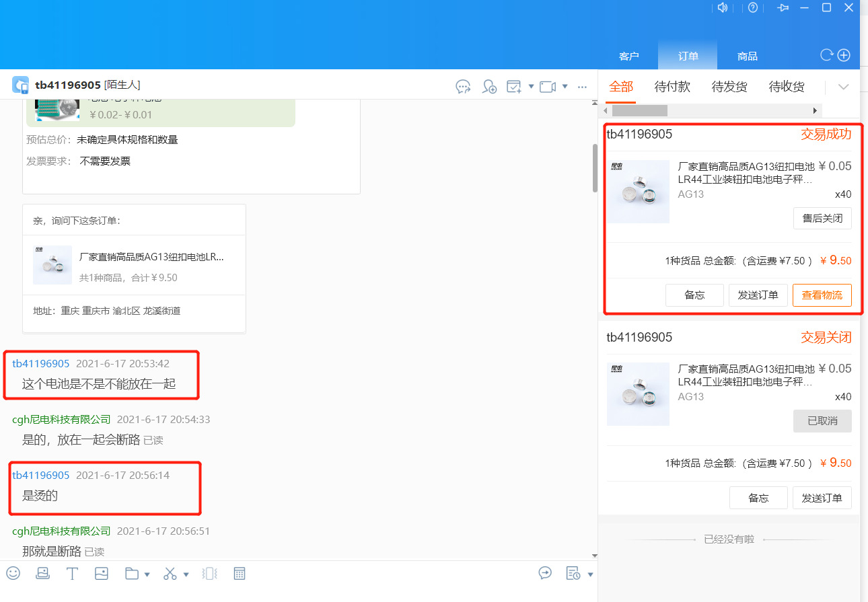Click buyer name above message 这个电池是不是不能放在一起
The image size is (868, 602).
coord(41,364)
